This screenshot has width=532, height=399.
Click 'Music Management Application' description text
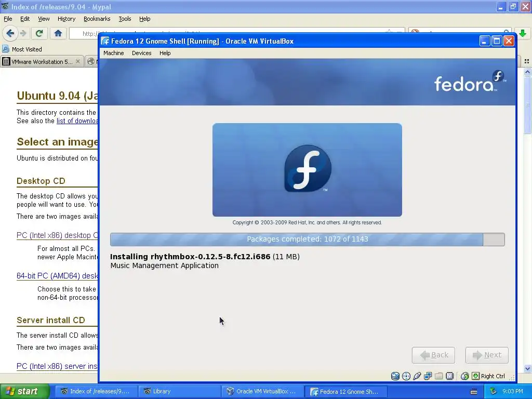tap(165, 265)
